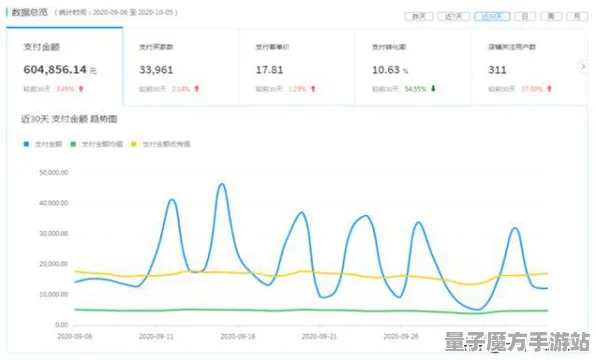The height and width of the screenshot is (360, 596).
Task: Click the highest blue peak near 2020-09-15
Action: 222,184
